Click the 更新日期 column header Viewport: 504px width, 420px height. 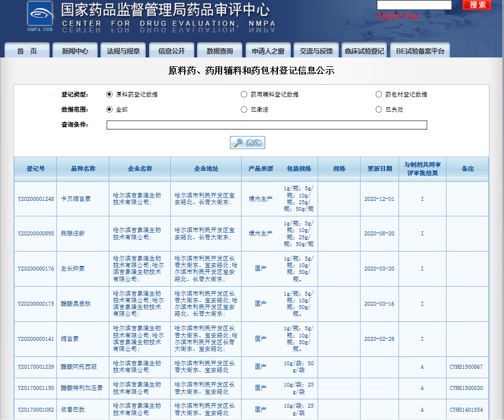(x=379, y=168)
